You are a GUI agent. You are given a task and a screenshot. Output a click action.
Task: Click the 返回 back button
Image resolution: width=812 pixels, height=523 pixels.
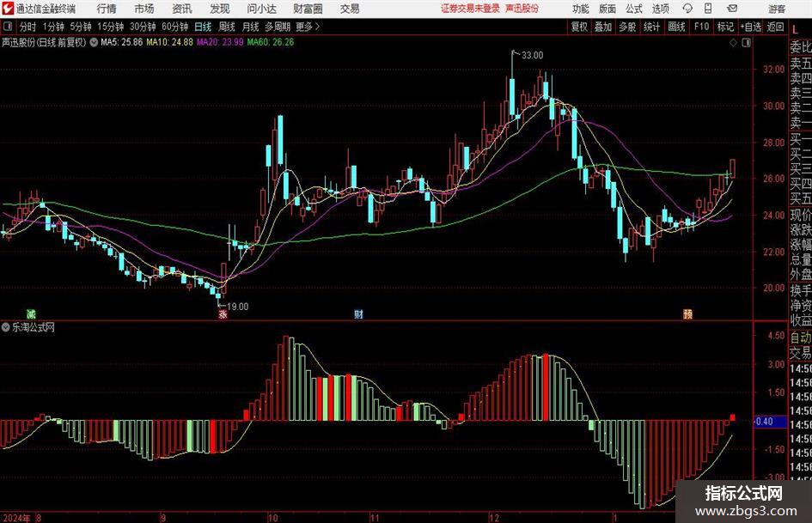[x=775, y=27]
